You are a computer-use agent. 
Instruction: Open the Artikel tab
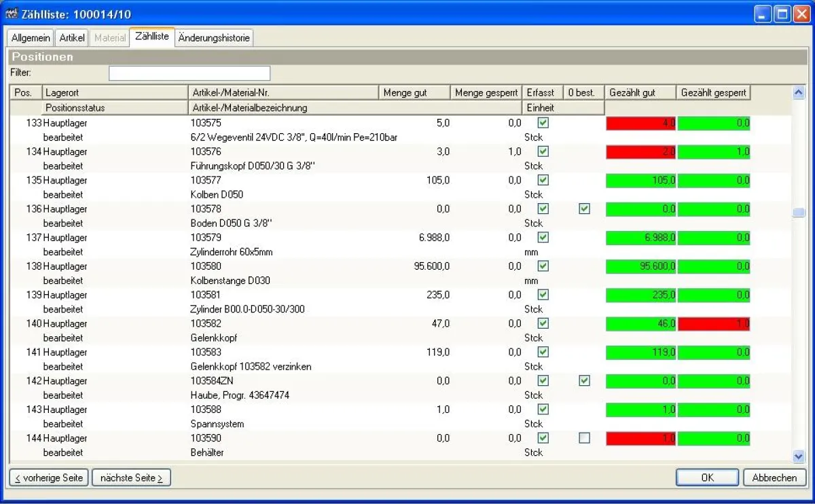(72, 38)
